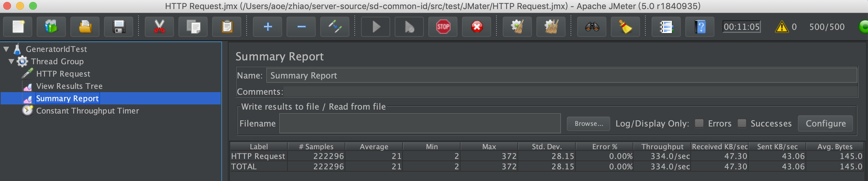This screenshot has height=181, width=868.
Task: Open Search with binoculars icon
Action: click(x=592, y=27)
